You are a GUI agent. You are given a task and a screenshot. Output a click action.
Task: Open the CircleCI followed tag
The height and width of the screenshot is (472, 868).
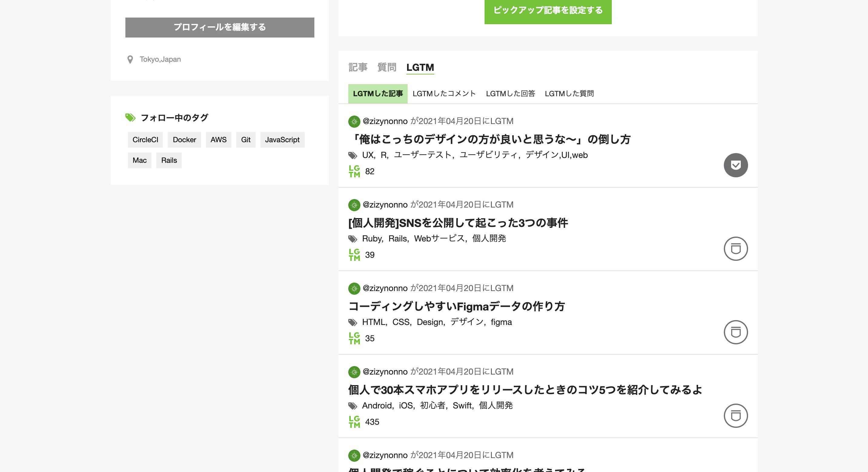[145, 140]
